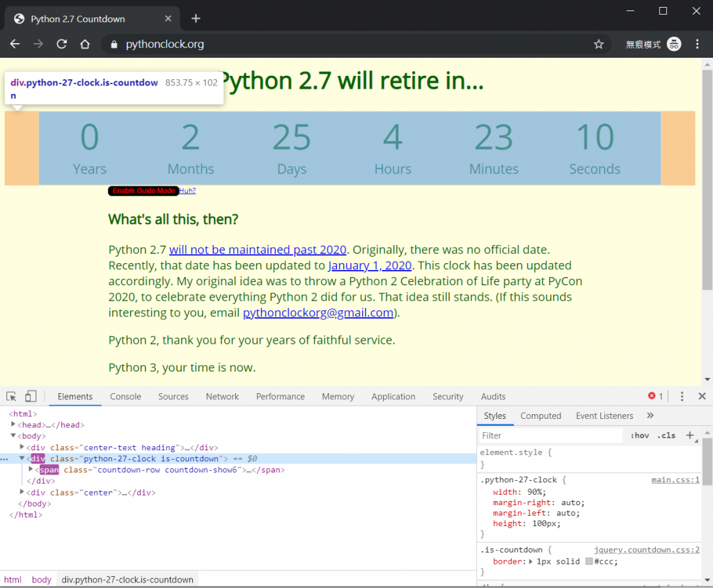Expand the div class center node
This screenshot has height=588, width=713.
coord(22,492)
